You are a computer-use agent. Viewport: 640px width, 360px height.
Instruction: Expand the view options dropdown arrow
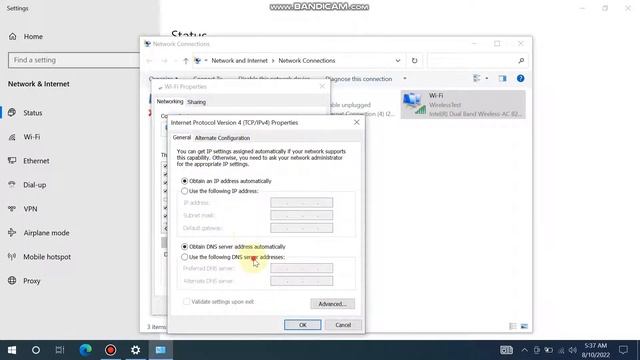click(x=487, y=78)
